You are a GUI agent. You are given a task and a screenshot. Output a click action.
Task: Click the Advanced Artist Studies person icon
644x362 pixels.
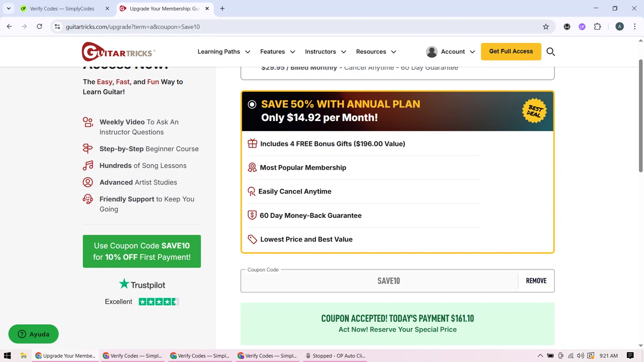[x=88, y=182]
